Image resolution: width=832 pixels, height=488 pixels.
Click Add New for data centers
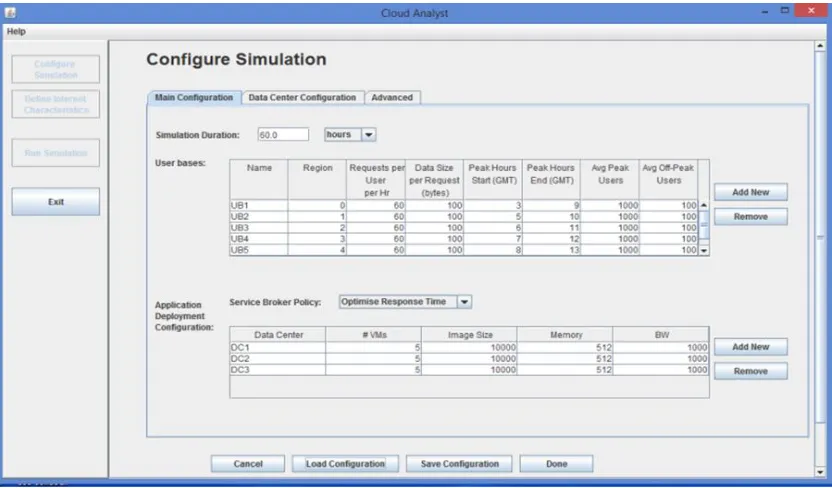[750, 347]
